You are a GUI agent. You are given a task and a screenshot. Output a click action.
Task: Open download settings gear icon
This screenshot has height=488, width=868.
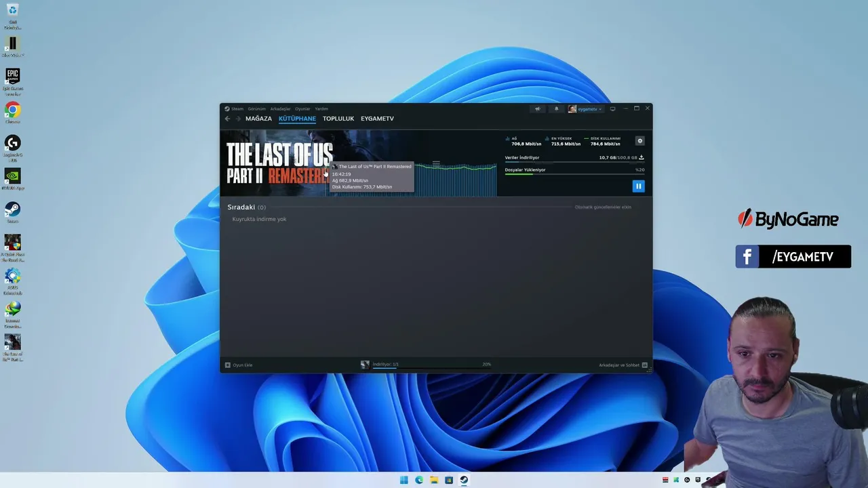(x=639, y=141)
